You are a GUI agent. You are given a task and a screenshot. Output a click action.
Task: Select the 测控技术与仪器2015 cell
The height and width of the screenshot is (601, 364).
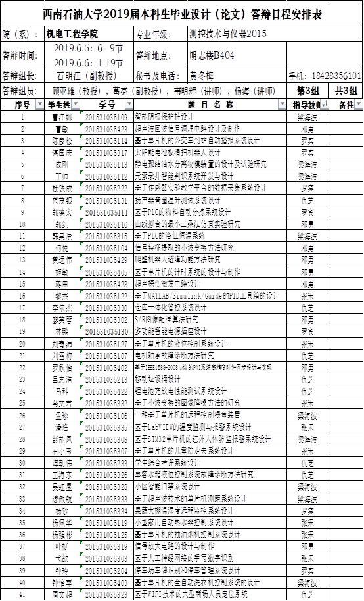(237, 34)
